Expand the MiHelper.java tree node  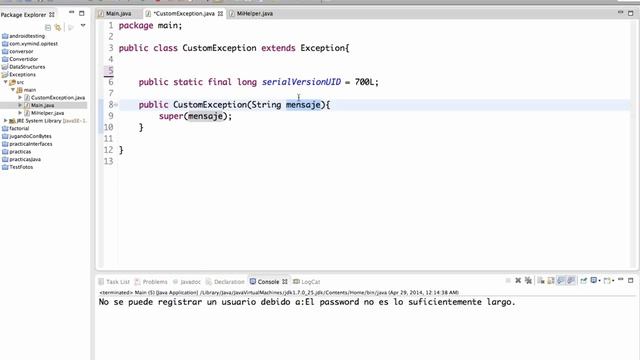click(x=20, y=113)
